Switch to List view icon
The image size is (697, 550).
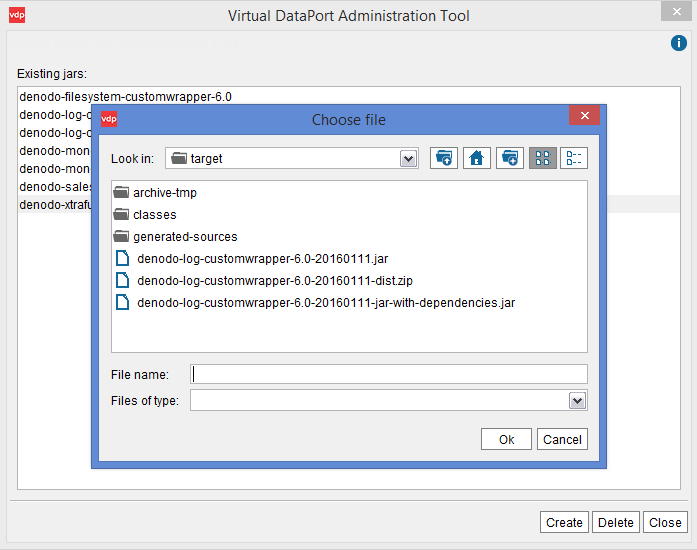542,158
